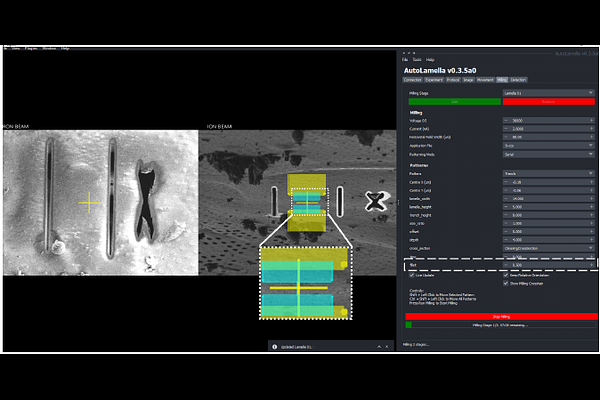The height and width of the screenshot is (400, 600).
Task: Click the Voltage value field
Action: coord(548,121)
